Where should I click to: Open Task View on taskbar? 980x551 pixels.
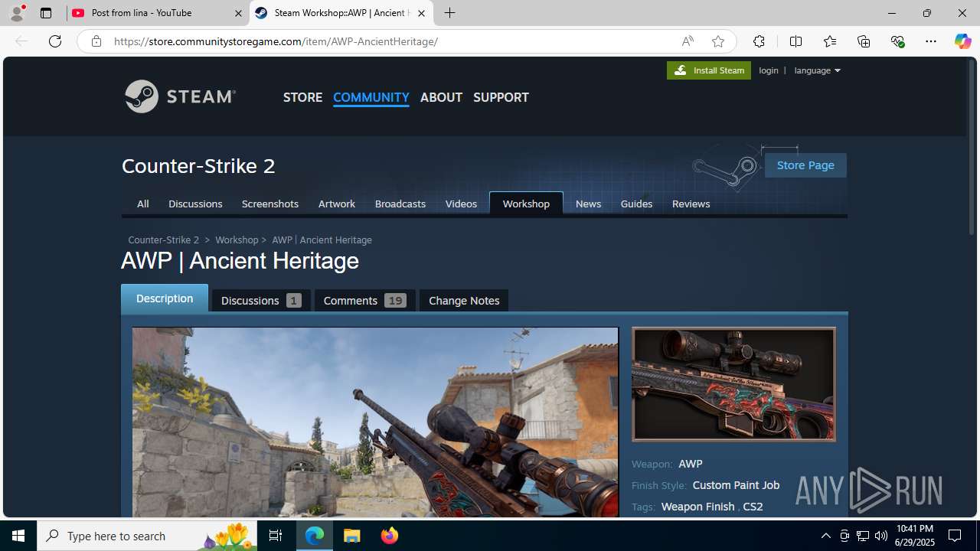coord(276,536)
